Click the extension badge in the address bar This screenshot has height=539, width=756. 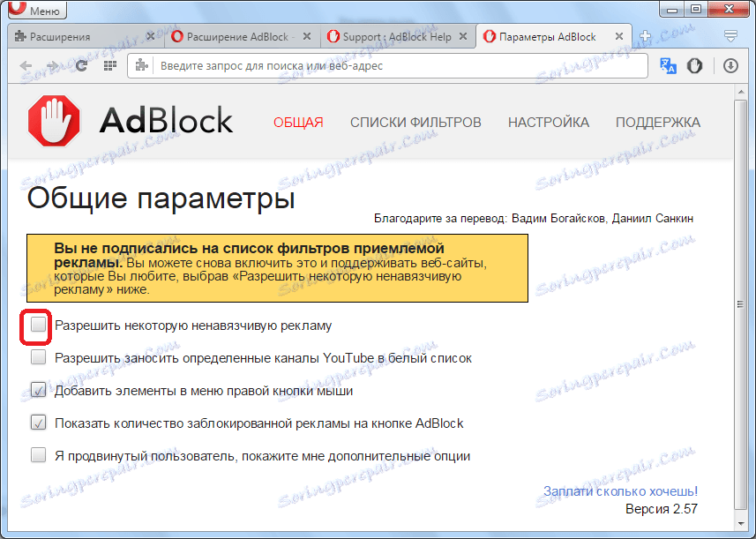pyautogui.click(x=141, y=65)
